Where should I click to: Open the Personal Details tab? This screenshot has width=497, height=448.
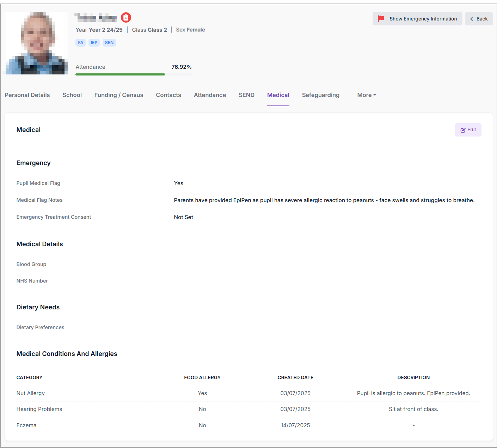tap(27, 95)
